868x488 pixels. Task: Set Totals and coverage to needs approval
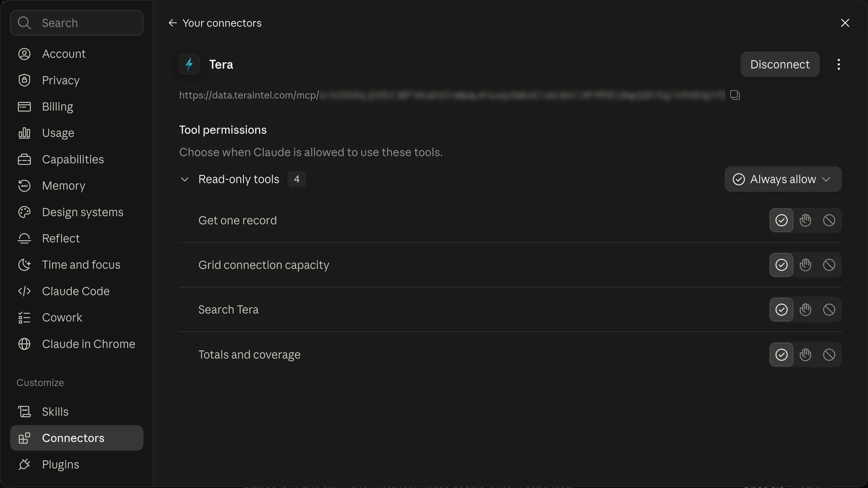[805, 355]
